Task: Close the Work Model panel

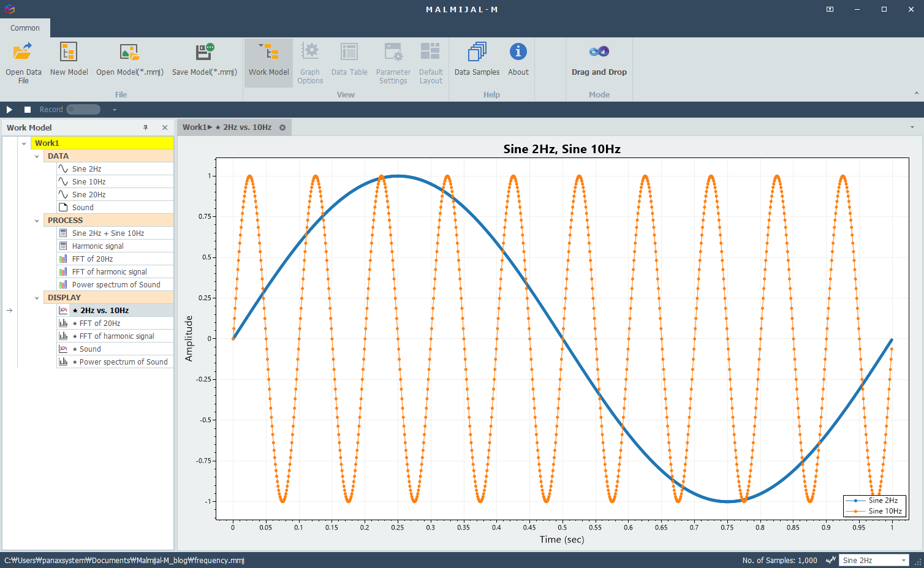Action: pyautogui.click(x=165, y=127)
